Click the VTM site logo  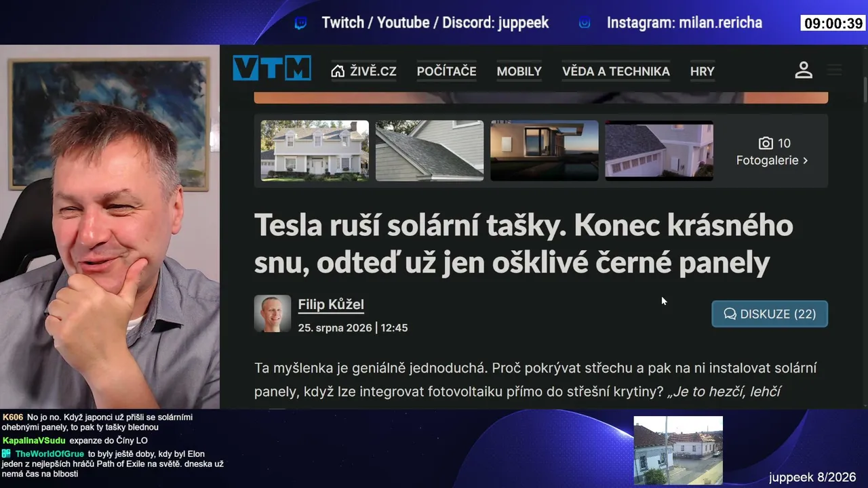click(x=272, y=68)
